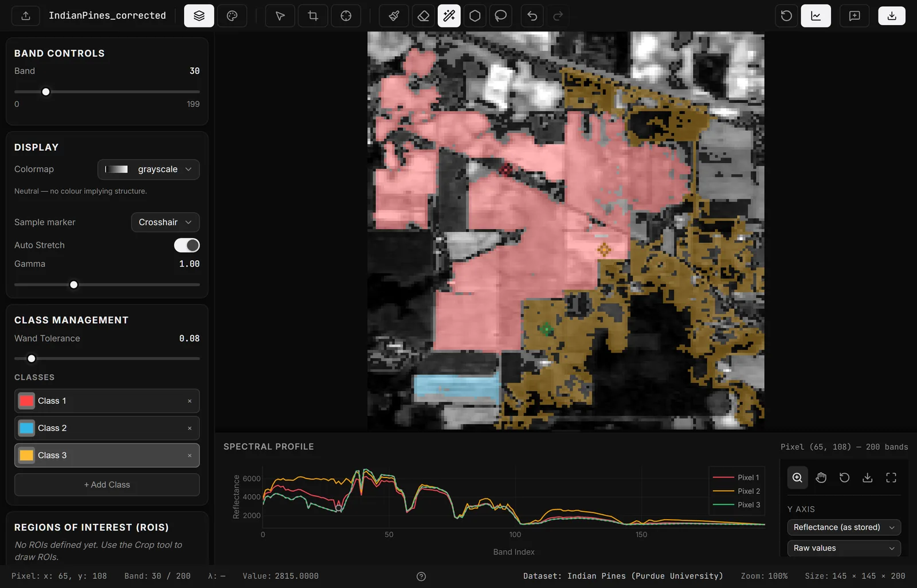Activate pan hand tool in spectral profile
The image size is (917, 588).
click(x=821, y=478)
